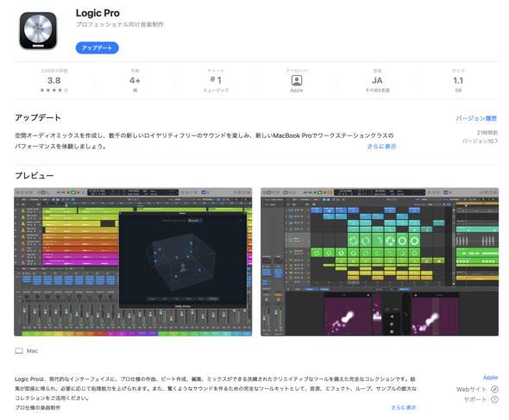
Task: Expand the app description with さらに表示
Action: click(404, 407)
